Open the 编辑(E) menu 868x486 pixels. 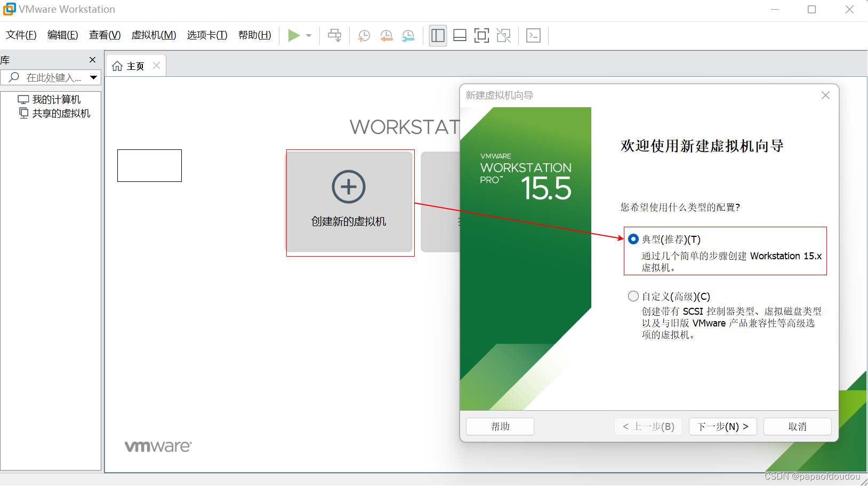tap(63, 35)
